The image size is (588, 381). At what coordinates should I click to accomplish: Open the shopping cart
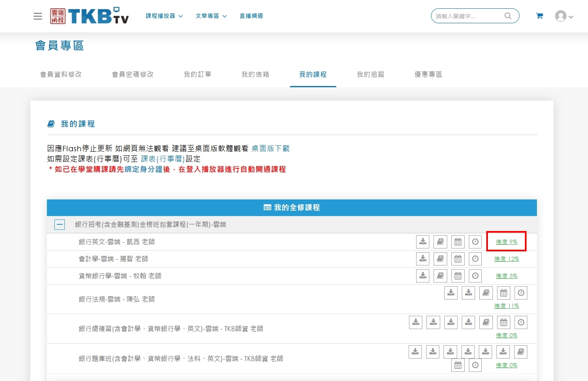click(x=539, y=16)
